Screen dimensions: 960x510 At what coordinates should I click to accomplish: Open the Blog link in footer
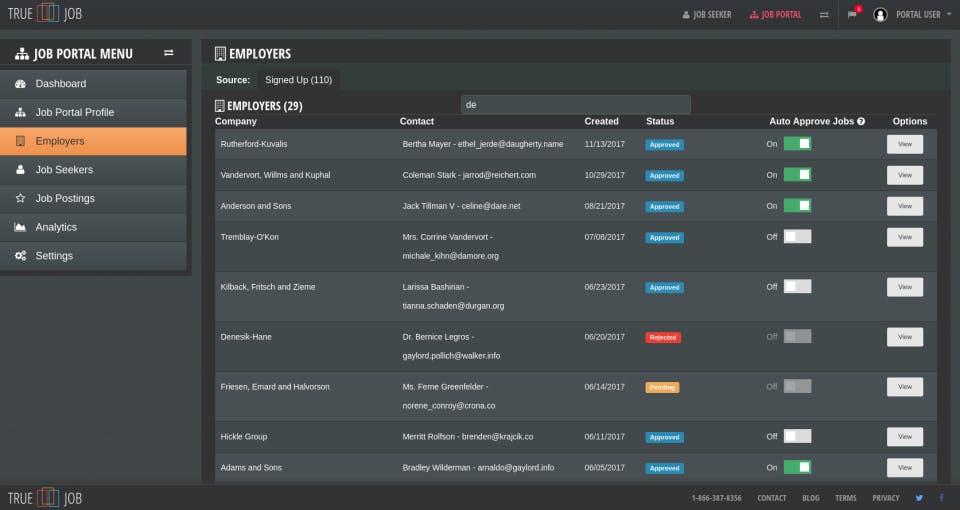811,498
